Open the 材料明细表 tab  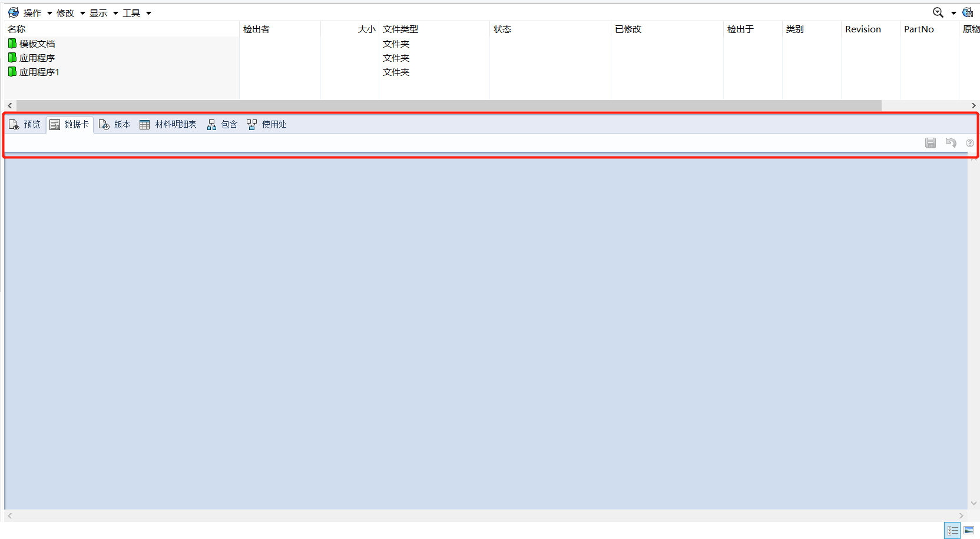point(168,124)
